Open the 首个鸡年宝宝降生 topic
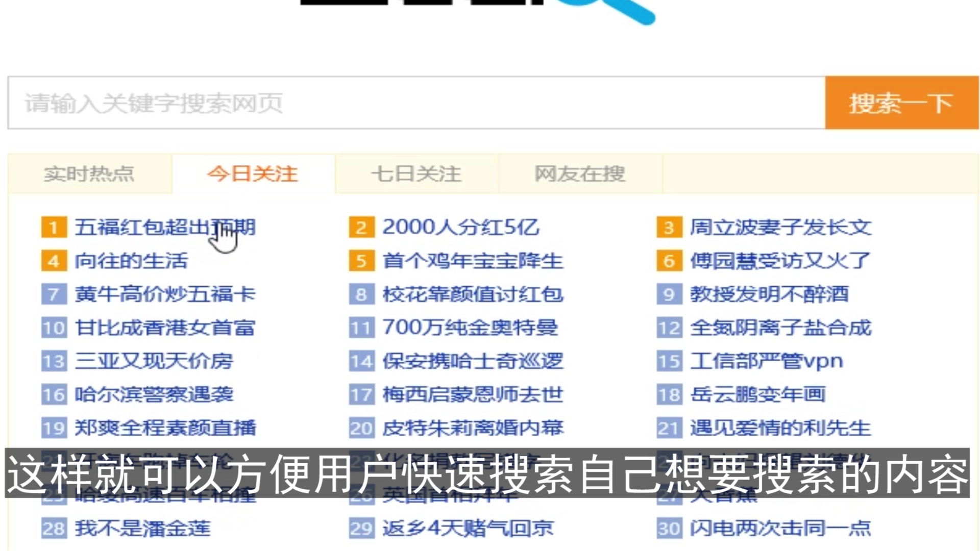 473,261
